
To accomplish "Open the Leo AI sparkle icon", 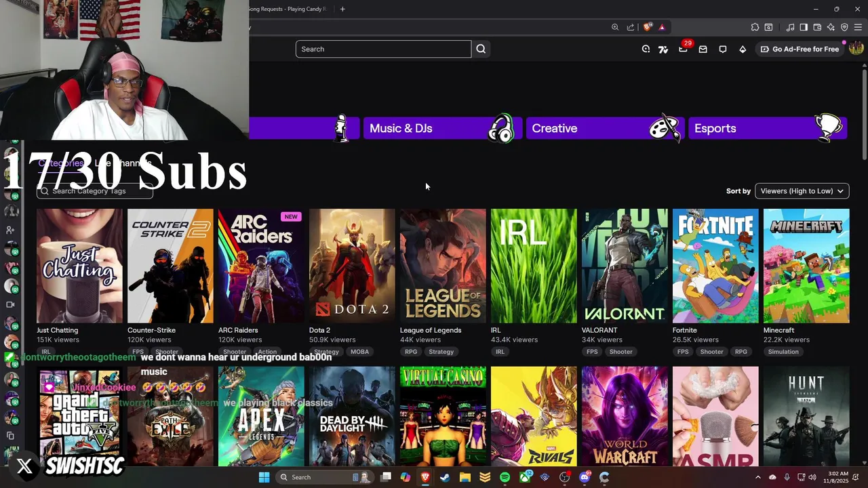I will (x=831, y=27).
